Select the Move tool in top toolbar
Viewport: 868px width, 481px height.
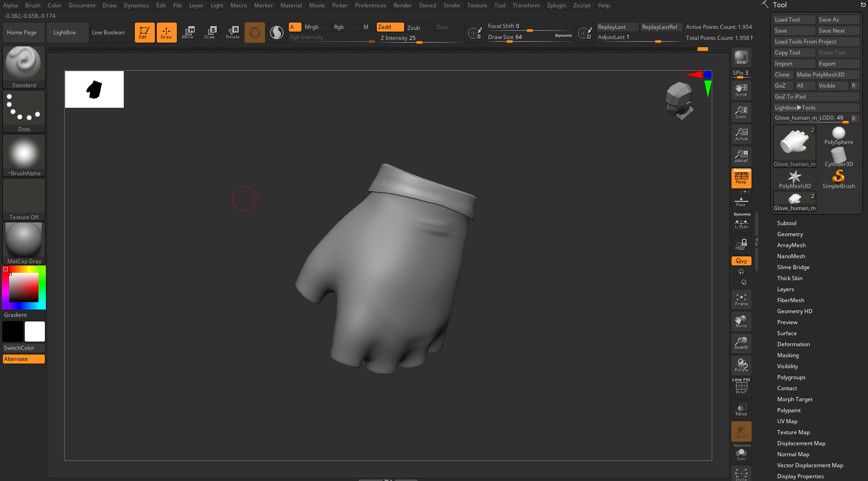pos(188,33)
